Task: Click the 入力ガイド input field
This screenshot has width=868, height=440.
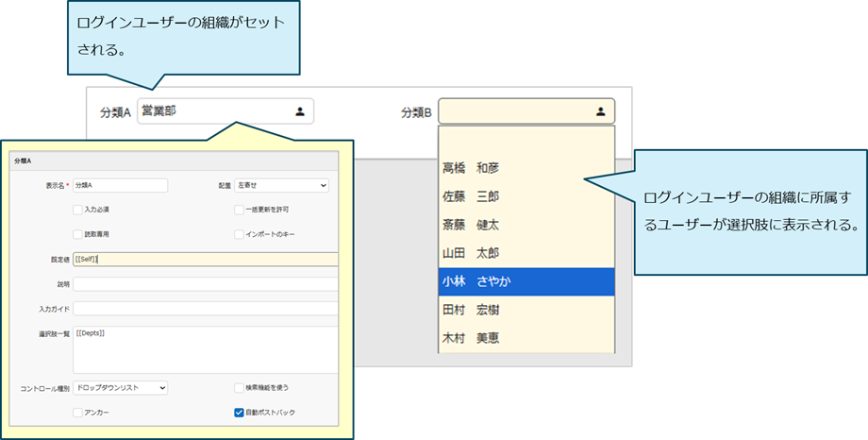Action: click(204, 308)
